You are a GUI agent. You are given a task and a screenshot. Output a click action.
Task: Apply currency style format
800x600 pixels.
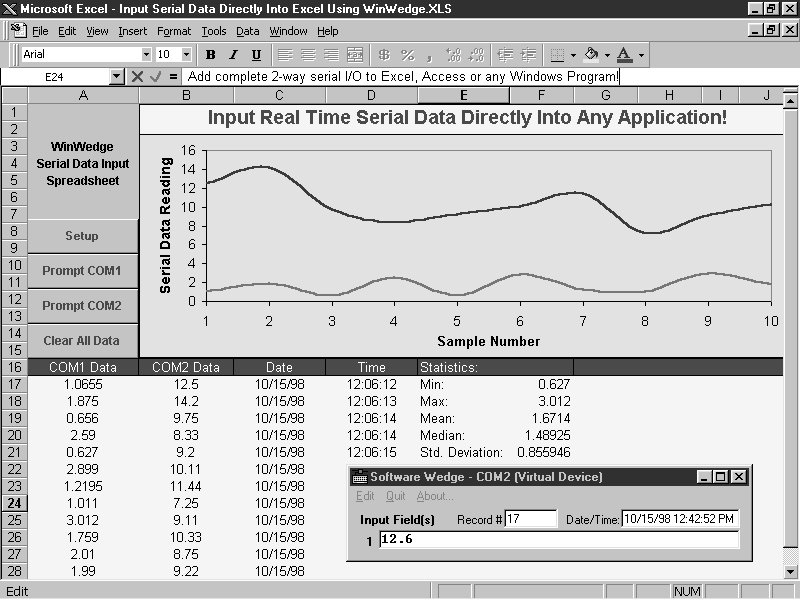pyautogui.click(x=384, y=55)
